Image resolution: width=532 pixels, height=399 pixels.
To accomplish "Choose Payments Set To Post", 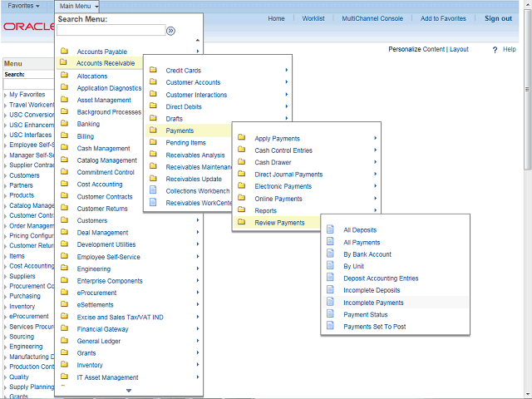I will point(375,327).
